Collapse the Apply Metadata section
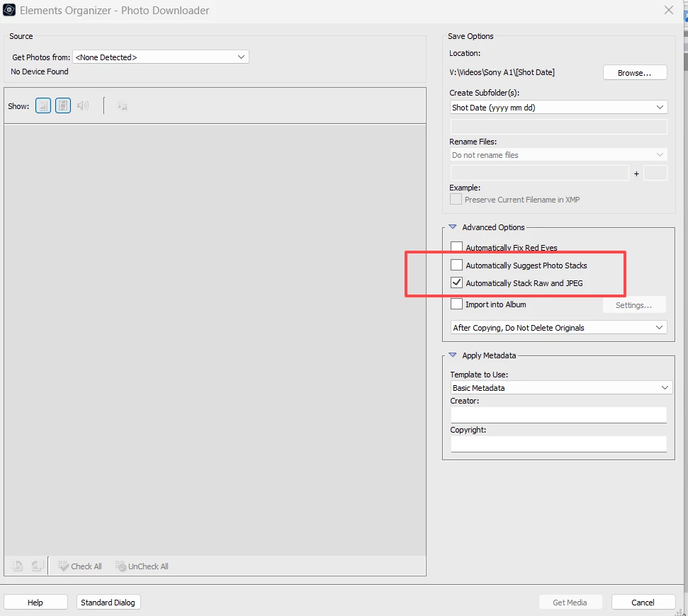 (x=452, y=355)
